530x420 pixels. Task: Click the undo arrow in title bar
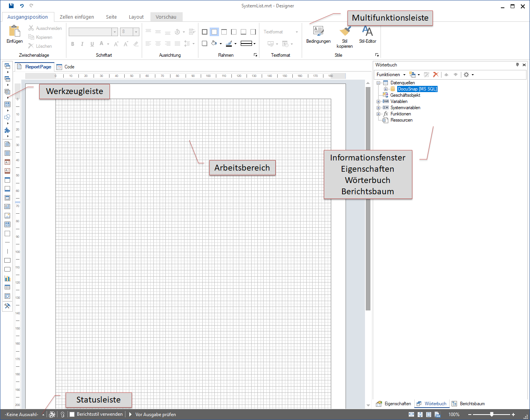point(22,6)
